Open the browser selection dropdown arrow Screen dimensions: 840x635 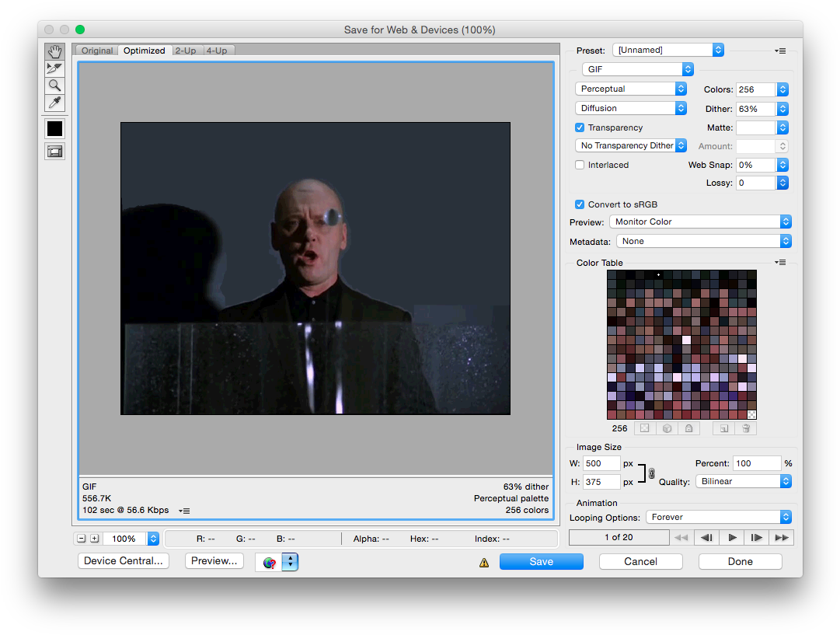point(290,562)
